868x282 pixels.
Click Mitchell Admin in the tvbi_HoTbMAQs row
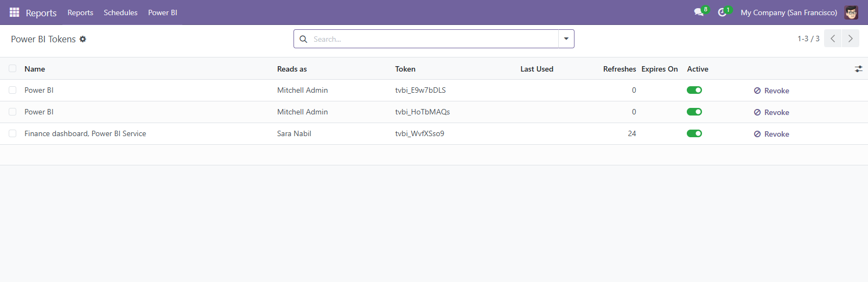303,112
